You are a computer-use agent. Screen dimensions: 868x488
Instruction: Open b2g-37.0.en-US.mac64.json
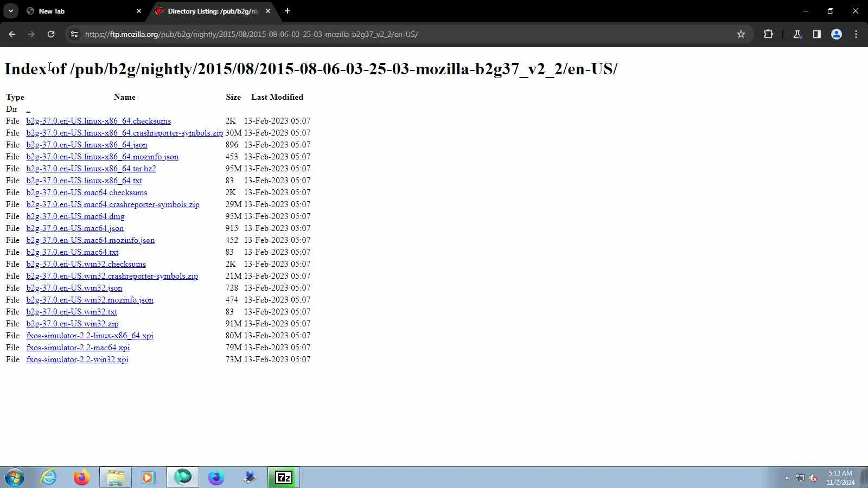[x=75, y=228]
